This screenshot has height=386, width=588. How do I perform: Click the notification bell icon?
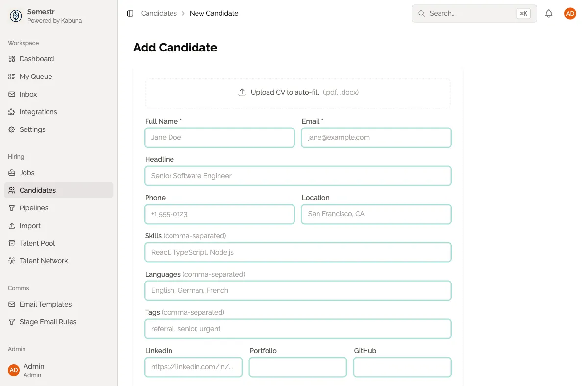pyautogui.click(x=549, y=13)
